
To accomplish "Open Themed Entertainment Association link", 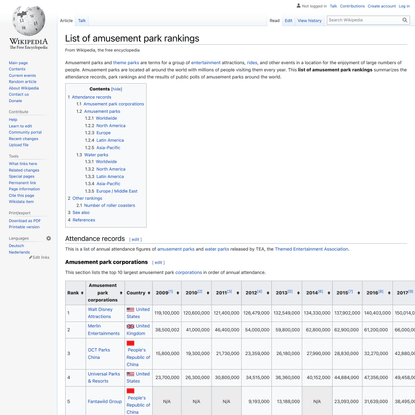I will 311,249.
